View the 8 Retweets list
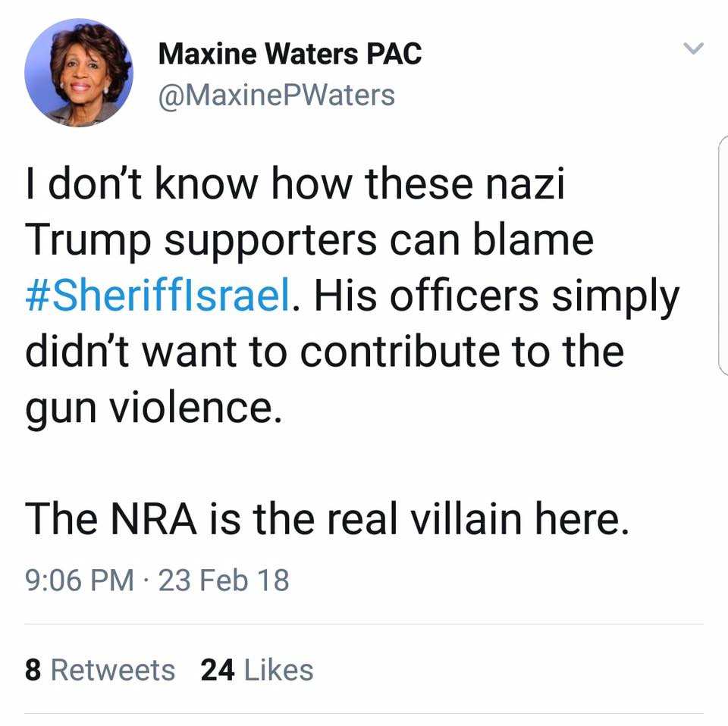 [100, 671]
